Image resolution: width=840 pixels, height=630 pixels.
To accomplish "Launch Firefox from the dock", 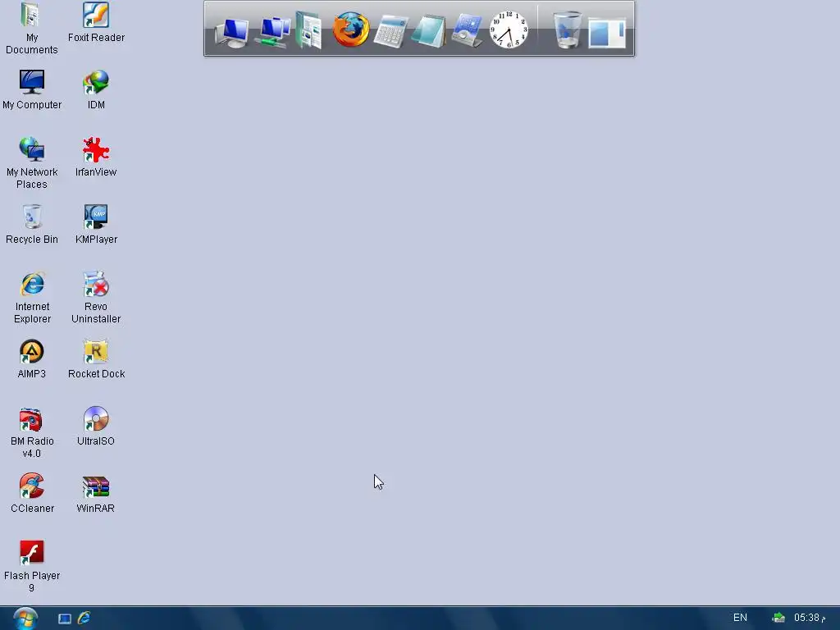I will [351, 30].
